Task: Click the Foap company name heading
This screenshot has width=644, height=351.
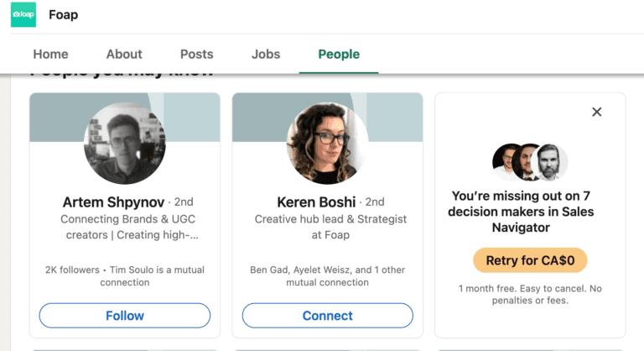Action: click(x=63, y=14)
